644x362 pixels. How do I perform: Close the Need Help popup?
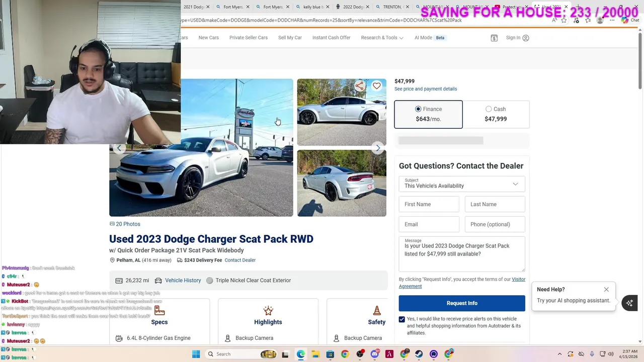pos(606,290)
